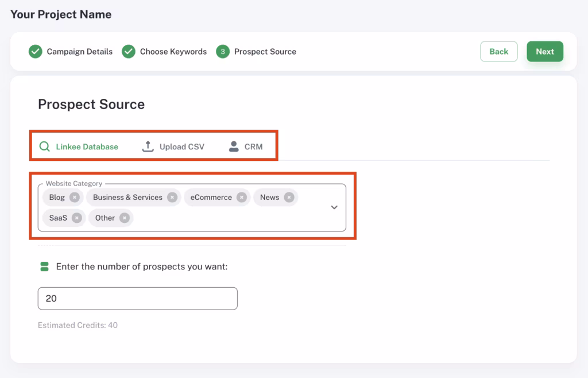This screenshot has height=378, width=588.
Task: Click the Linkee Database search magnifier icon
Action: tap(45, 146)
